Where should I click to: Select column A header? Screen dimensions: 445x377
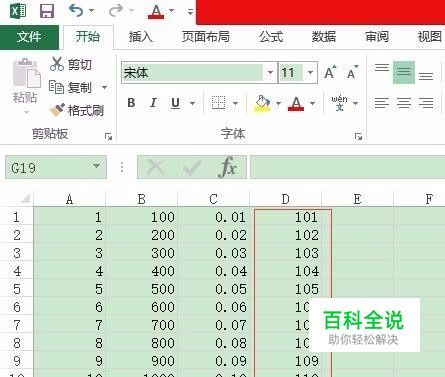(x=69, y=199)
